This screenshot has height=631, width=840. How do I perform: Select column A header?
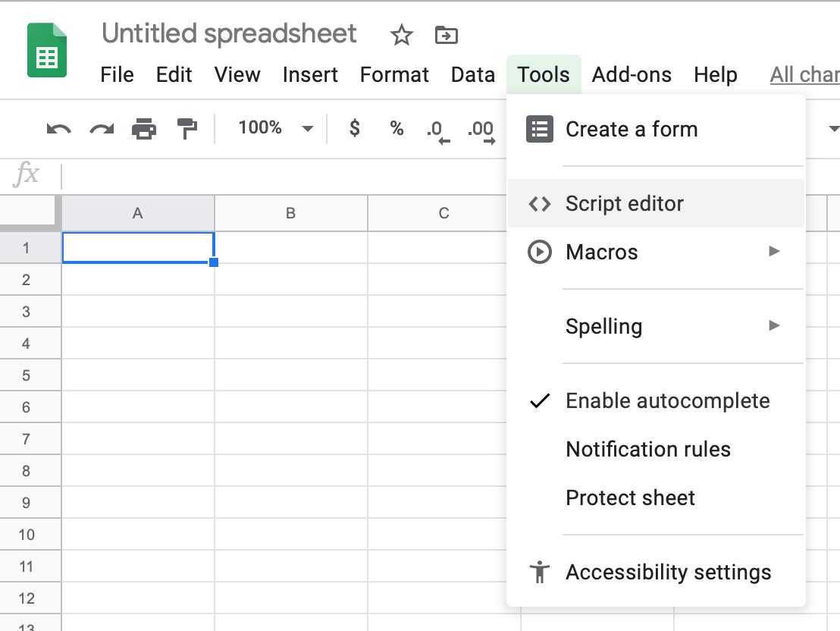[x=138, y=213]
